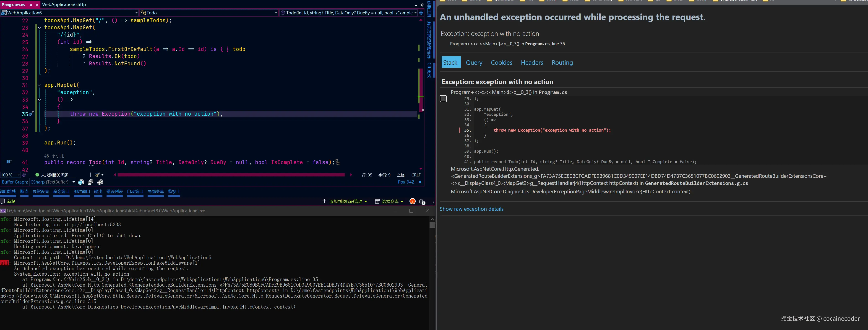Click Show raw exception details link
The image size is (868, 330).
click(471, 209)
